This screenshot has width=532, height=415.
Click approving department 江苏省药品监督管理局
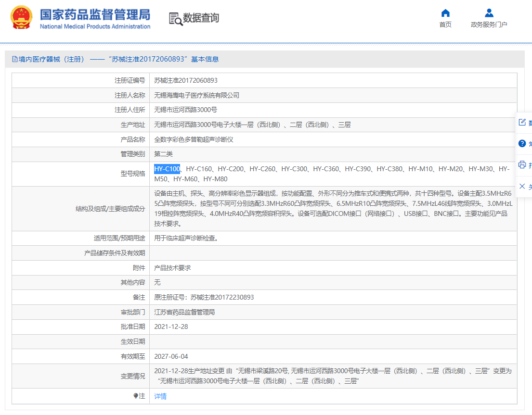click(x=184, y=312)
